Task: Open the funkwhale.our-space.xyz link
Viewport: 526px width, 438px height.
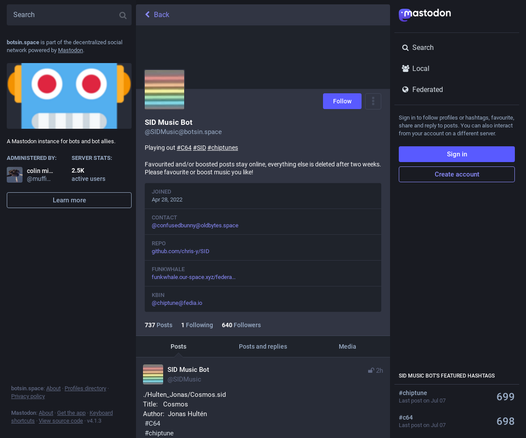Action: tap(194, 277)
